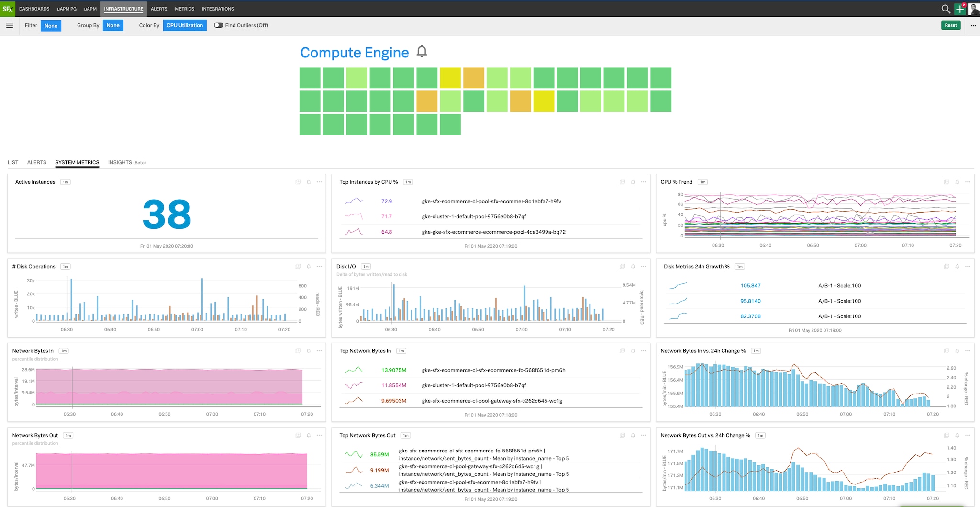Click the 72.9 CPU percentage value
Screen dimensions: 980x507
point(387,201)
